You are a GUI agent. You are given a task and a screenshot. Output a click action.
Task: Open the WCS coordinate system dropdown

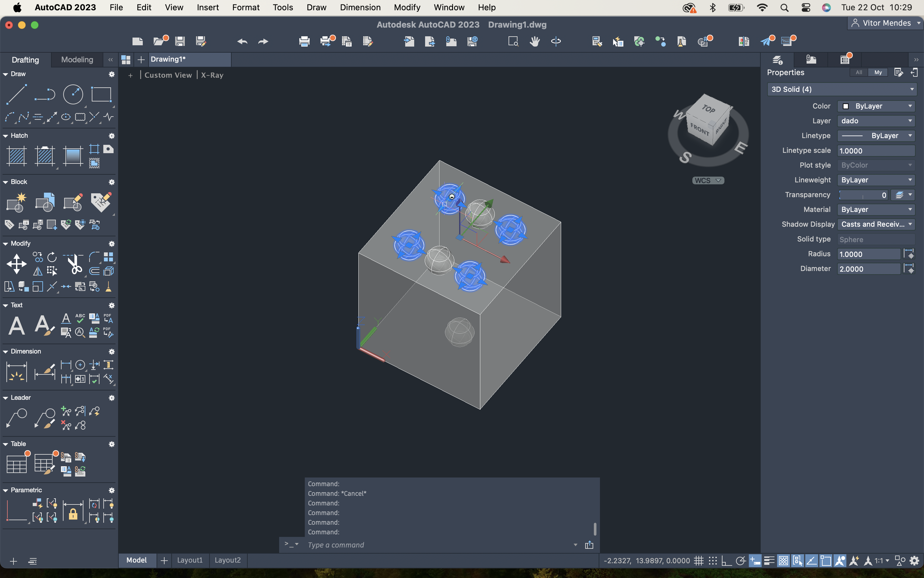pos(708,180)
